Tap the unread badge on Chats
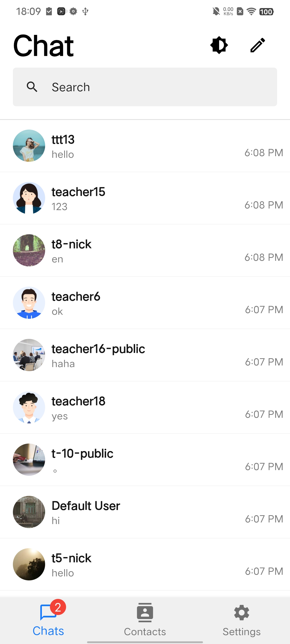The width and height of the screenshot is (290, 644). [58, 607]
